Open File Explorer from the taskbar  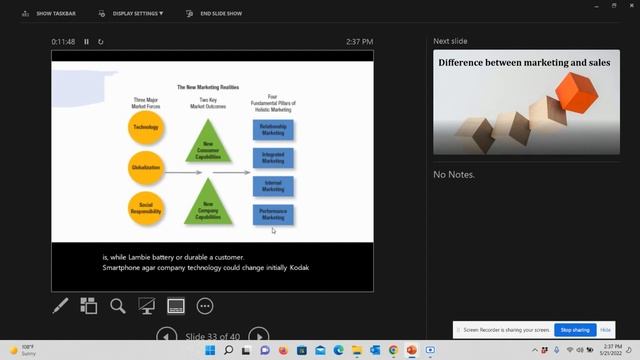[357, 350]
